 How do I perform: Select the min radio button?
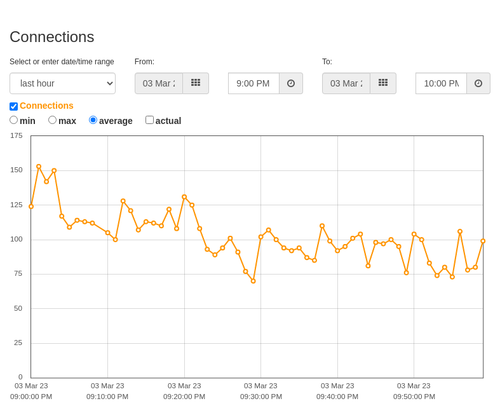[x=14, y=120]
